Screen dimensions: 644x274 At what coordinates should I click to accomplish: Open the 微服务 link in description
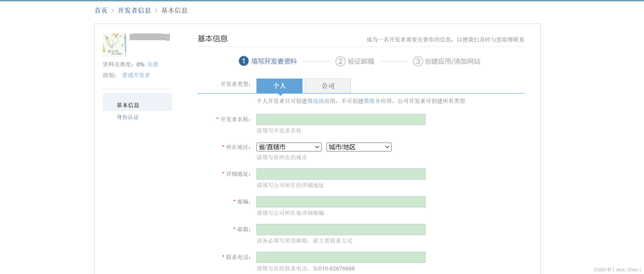(x=372, y=101)
